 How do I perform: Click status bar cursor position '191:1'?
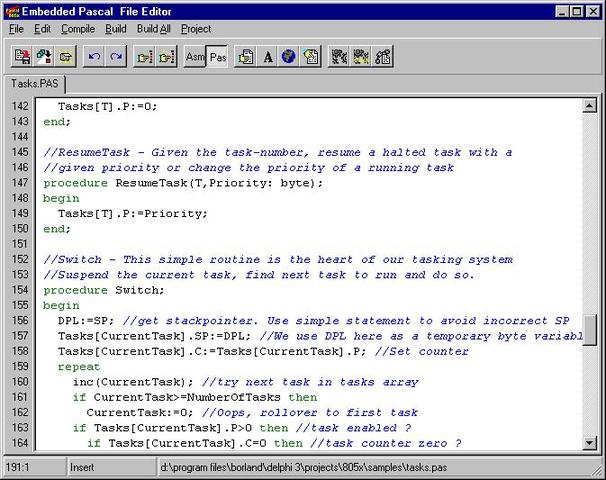coord(18,468)
